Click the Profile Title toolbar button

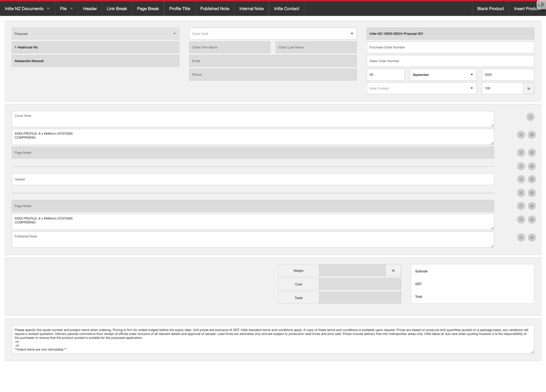coord(180,9)
